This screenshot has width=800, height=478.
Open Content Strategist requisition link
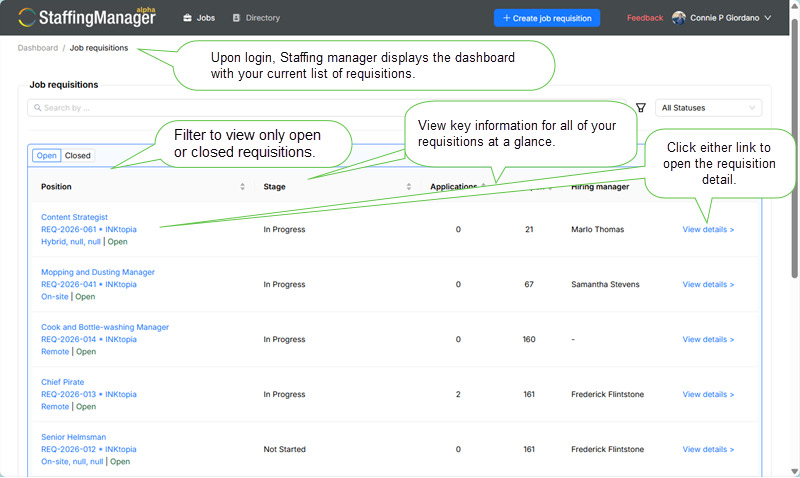click(74, 217)
